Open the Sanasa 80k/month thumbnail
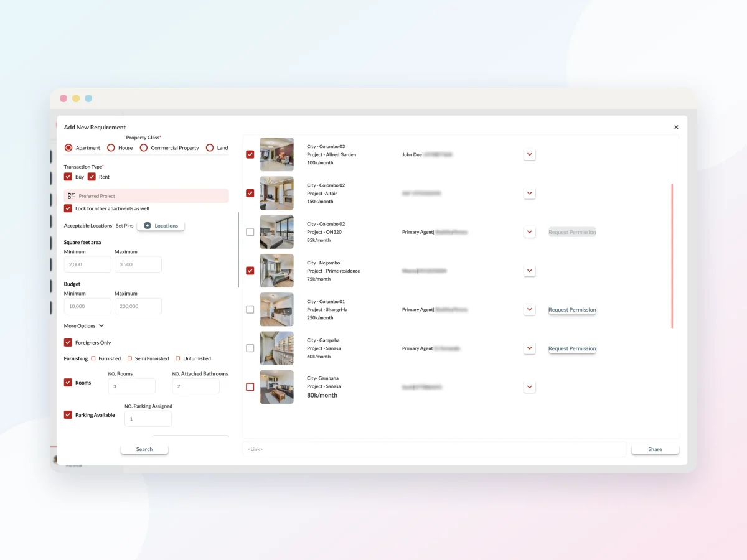Viewport: 747px width, 560px height. pos(277,387)
